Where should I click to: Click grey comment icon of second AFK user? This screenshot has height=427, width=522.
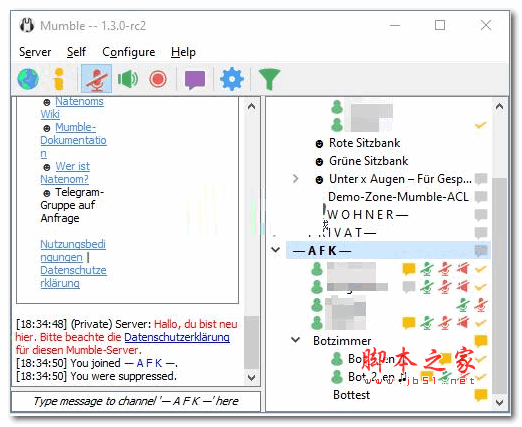409,287
